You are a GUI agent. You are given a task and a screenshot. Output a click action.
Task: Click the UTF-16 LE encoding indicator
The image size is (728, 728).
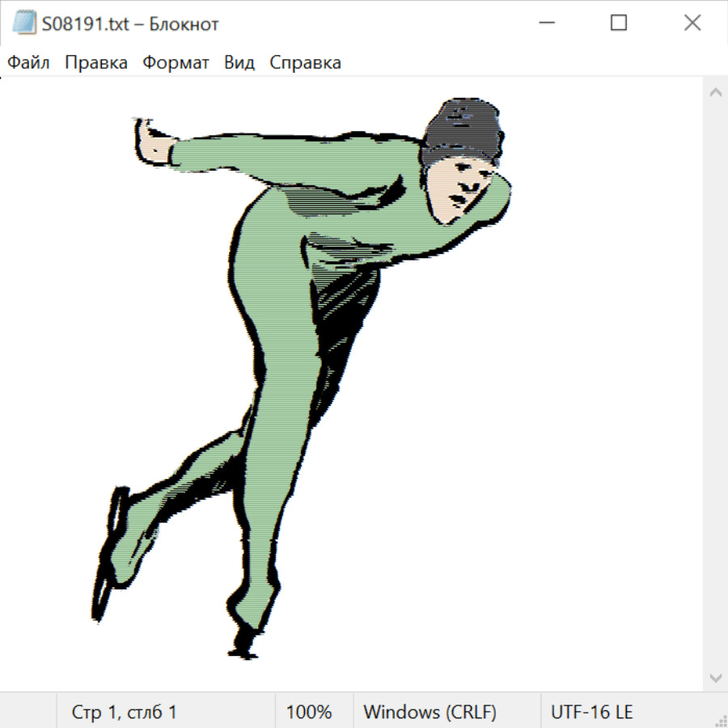coord(591,713)
